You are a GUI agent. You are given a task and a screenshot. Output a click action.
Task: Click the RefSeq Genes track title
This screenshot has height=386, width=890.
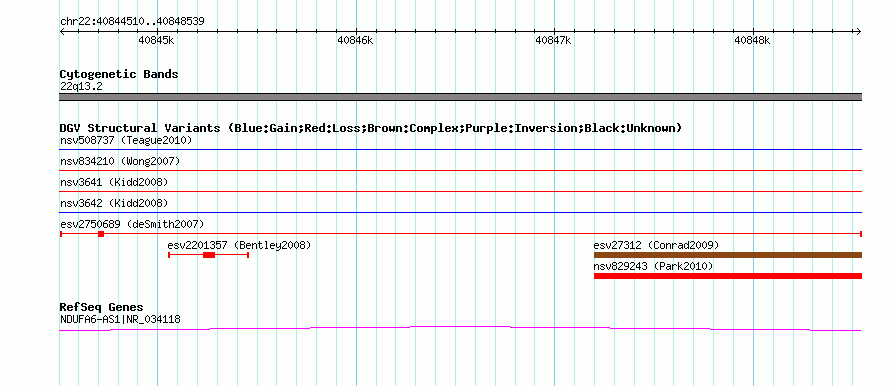pos(101,308)
